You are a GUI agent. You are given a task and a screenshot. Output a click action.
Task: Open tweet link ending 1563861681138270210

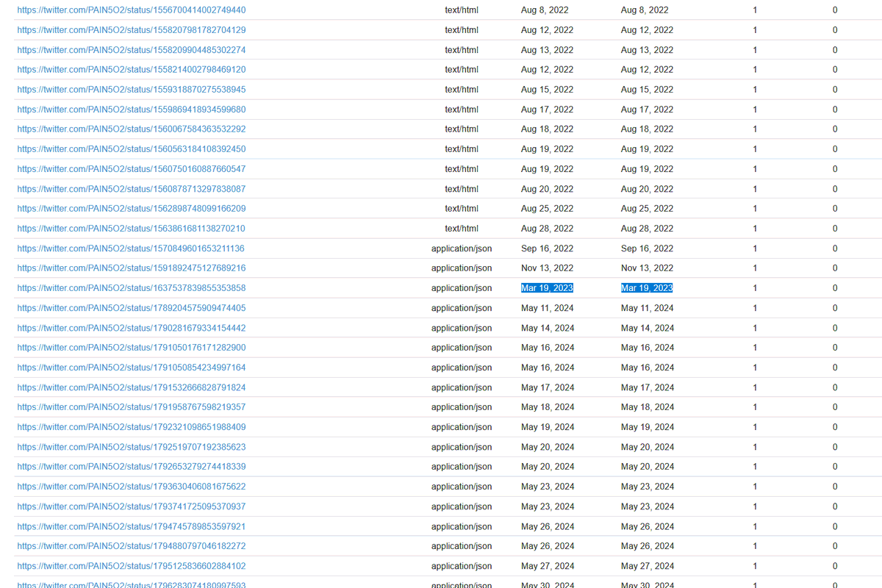[x=132, y=229]
